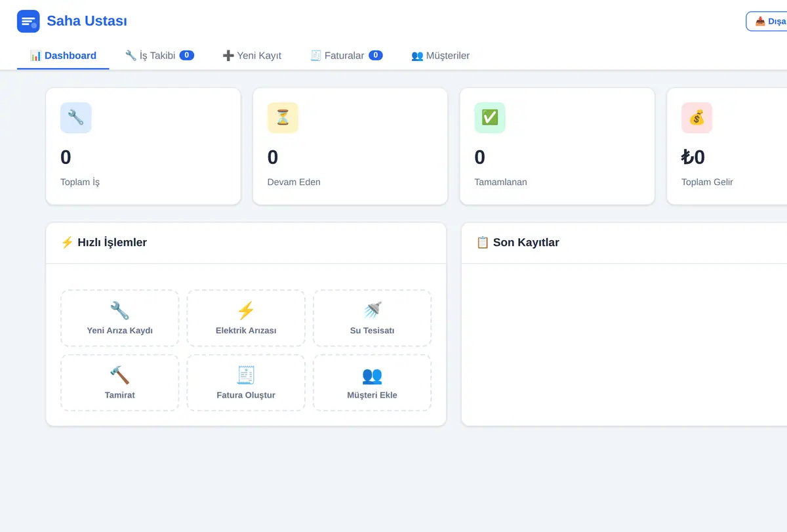Click the hourglass icon above Devam Eden
Viewport: 787px width, 532px height.
pos(283,117)
